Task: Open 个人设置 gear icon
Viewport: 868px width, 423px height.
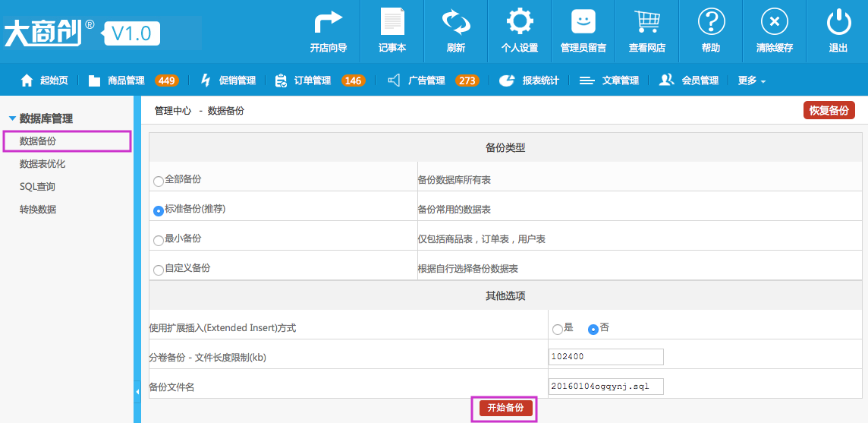Action: point(520,22)
